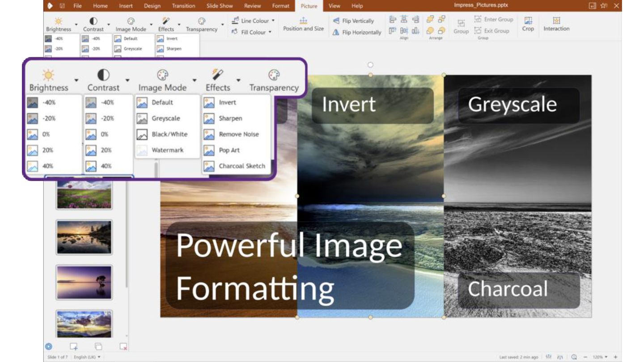
Task: Select Pop Art effect option
Action: pos(229,150)
